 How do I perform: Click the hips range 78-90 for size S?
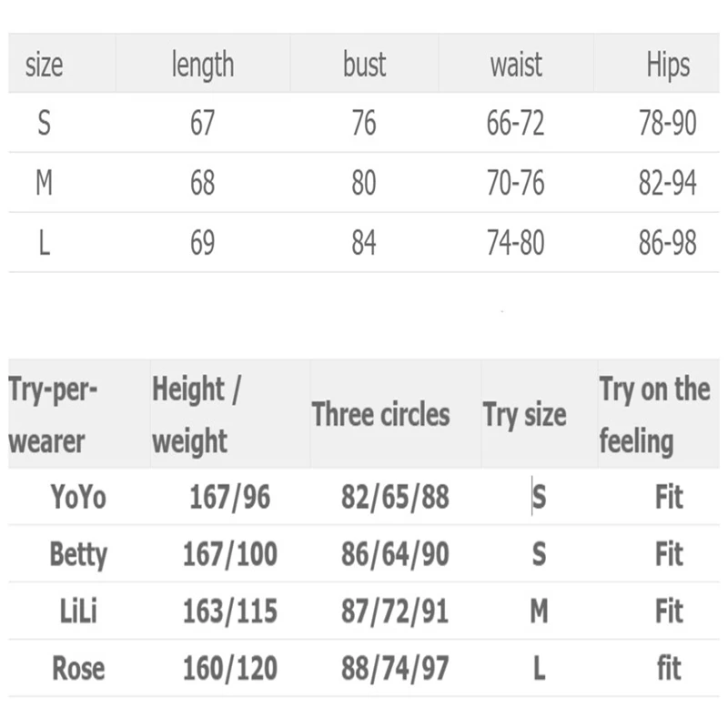click(668, 123)
